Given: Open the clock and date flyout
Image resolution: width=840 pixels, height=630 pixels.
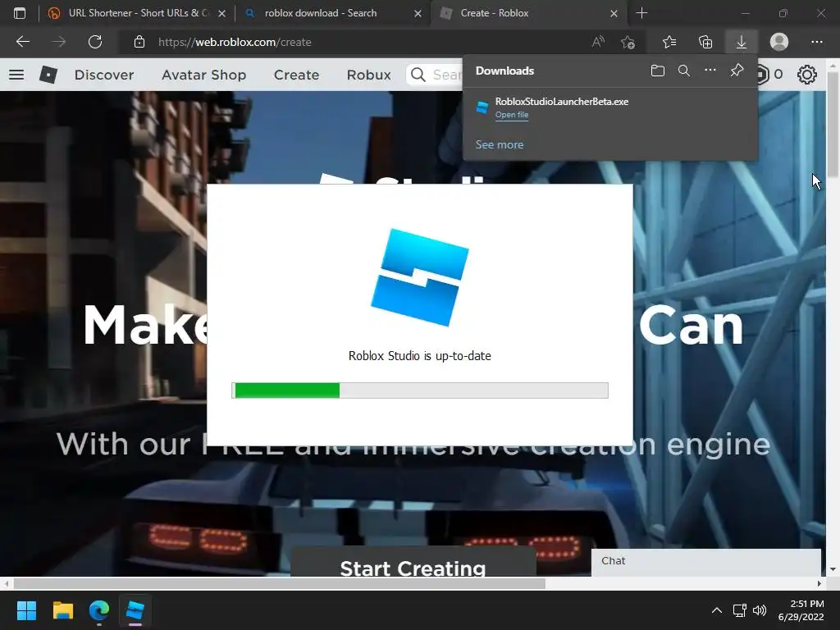Looking at the screenshot, I should pos(801,610).
